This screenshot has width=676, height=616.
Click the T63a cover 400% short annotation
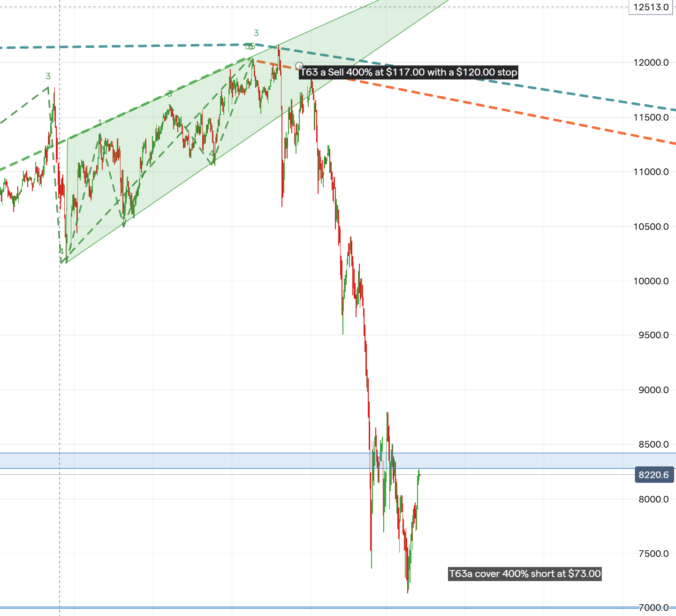coord(524,574)
